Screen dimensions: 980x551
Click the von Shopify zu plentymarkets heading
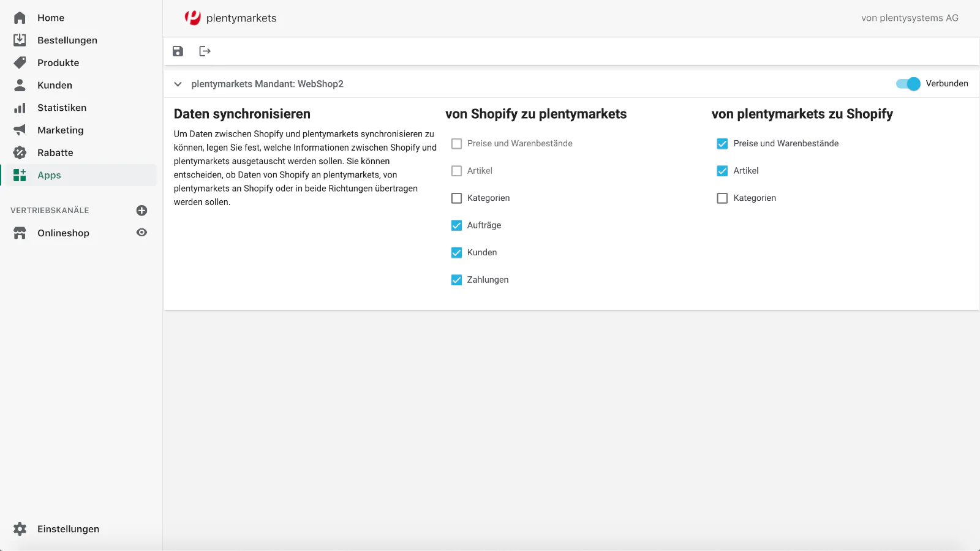coord(536,114)
